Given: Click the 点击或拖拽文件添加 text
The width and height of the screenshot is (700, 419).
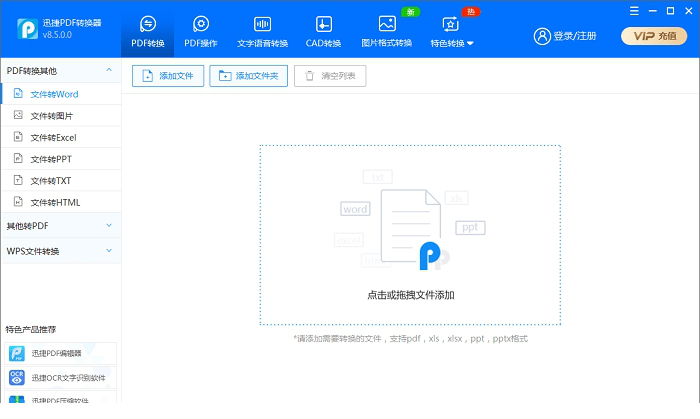Looking at the screenshot, I should 411,295.
